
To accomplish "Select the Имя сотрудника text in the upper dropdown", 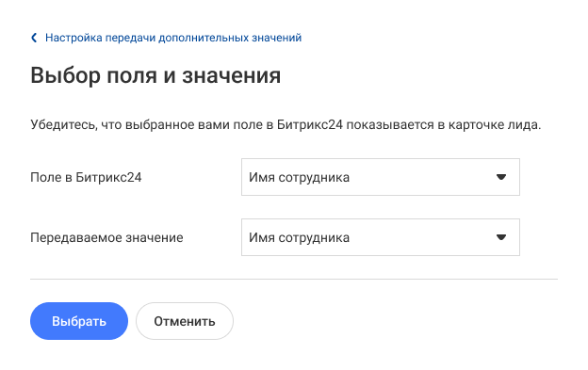I will 300,177.
